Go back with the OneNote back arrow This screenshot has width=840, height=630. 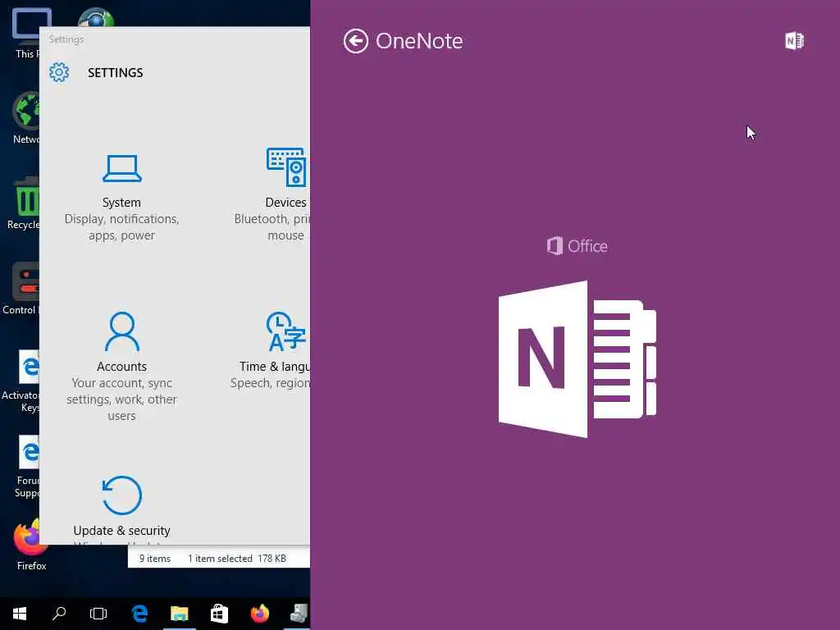tap(356, 41)
